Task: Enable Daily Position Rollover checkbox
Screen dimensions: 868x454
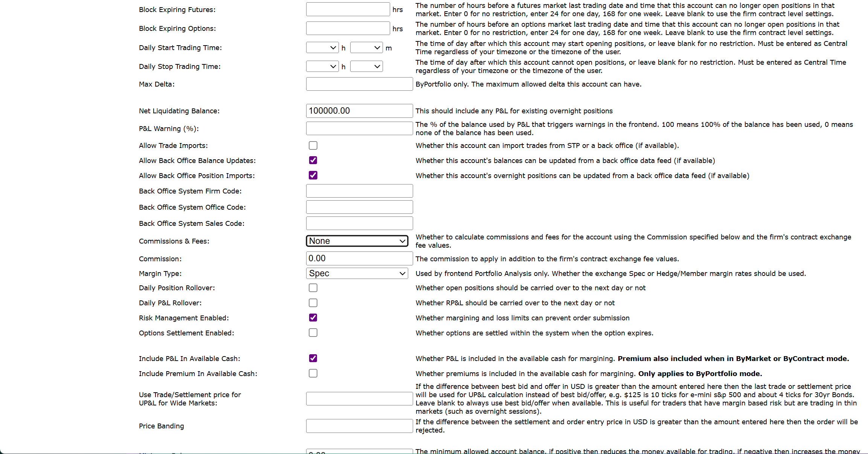Action: (313, 288)
